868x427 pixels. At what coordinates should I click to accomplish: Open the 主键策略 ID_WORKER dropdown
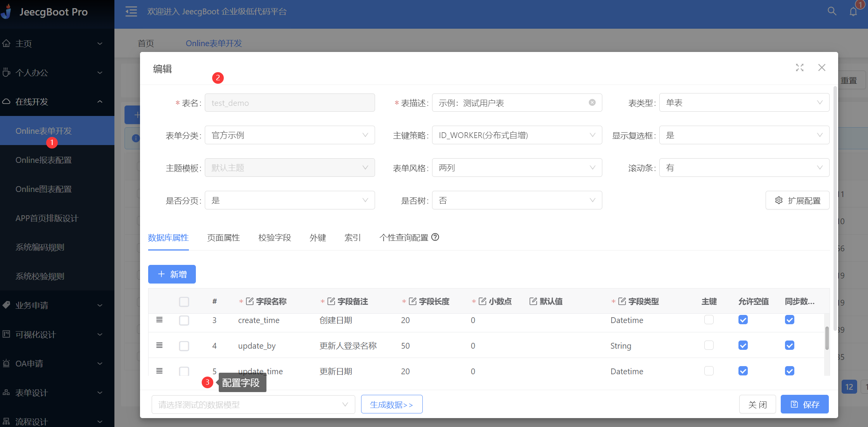tap(517, 135)
